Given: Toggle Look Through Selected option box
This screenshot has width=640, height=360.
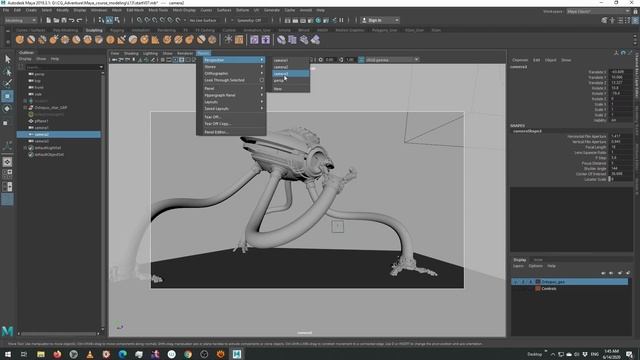Looking at the screenshot, I should point(262,80).
